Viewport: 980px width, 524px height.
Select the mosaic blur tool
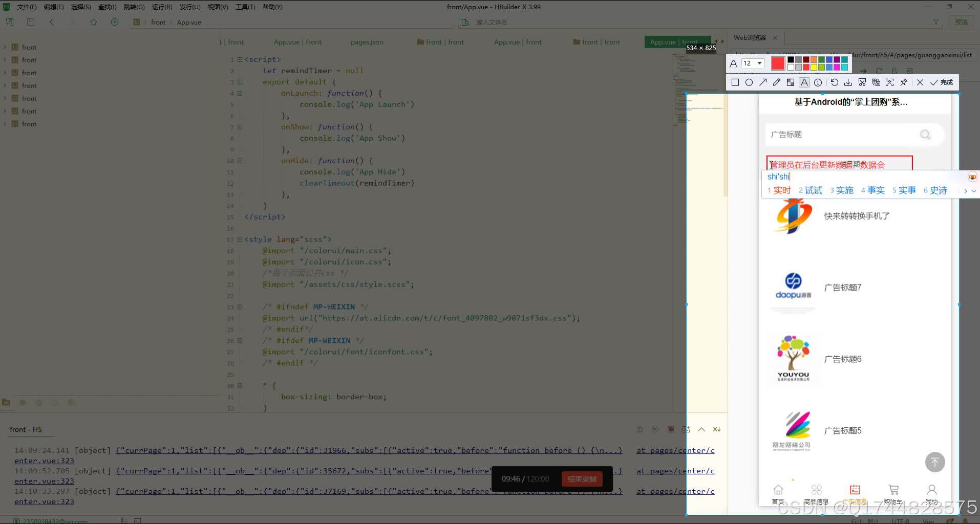coord(791,82)
